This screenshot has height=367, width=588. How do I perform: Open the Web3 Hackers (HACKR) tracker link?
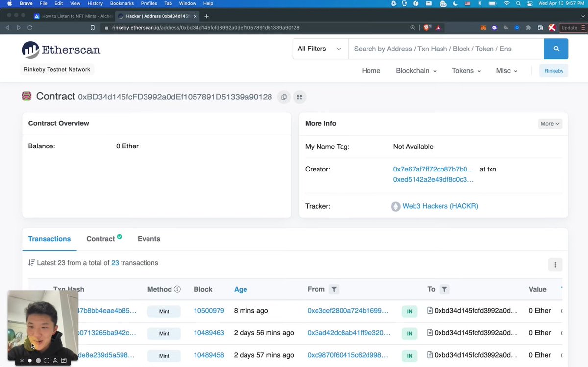(440, 206)
